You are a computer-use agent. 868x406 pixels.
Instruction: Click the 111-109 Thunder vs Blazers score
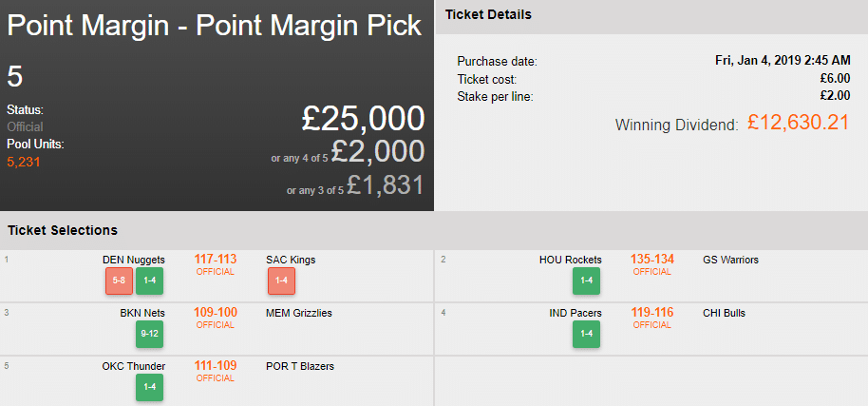click(215, 366)
